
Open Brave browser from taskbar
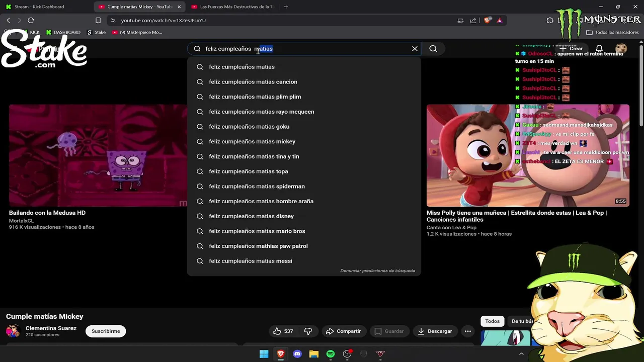[x=281, y=354]
